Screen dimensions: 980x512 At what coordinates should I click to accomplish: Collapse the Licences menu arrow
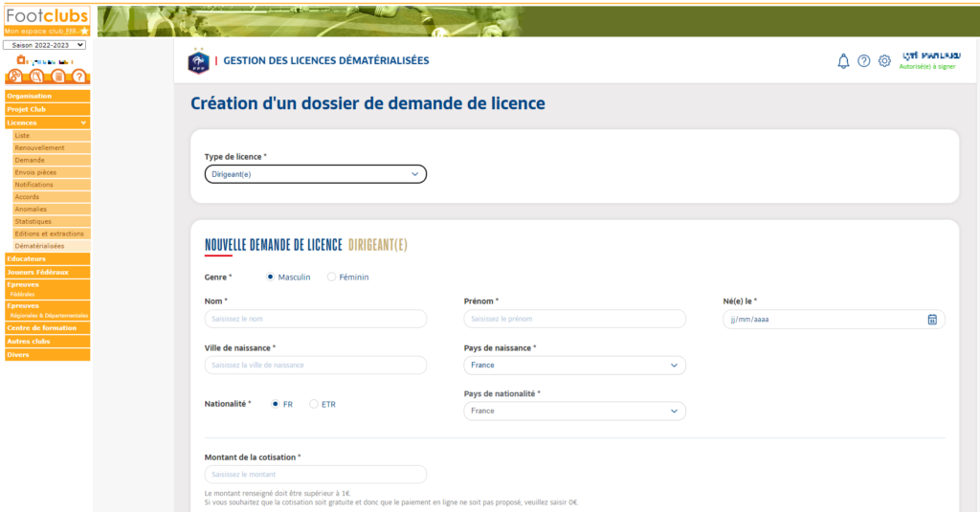[x=83, y=123]
